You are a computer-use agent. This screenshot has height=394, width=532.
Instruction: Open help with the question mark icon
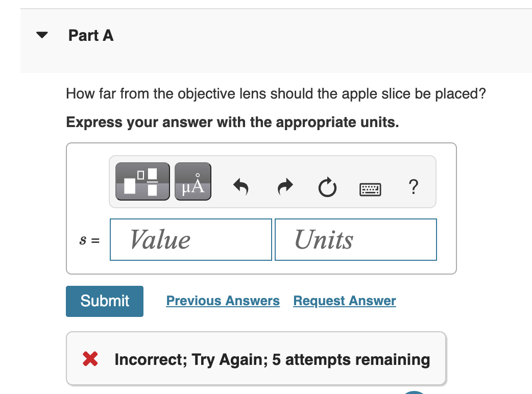point(413,187)
